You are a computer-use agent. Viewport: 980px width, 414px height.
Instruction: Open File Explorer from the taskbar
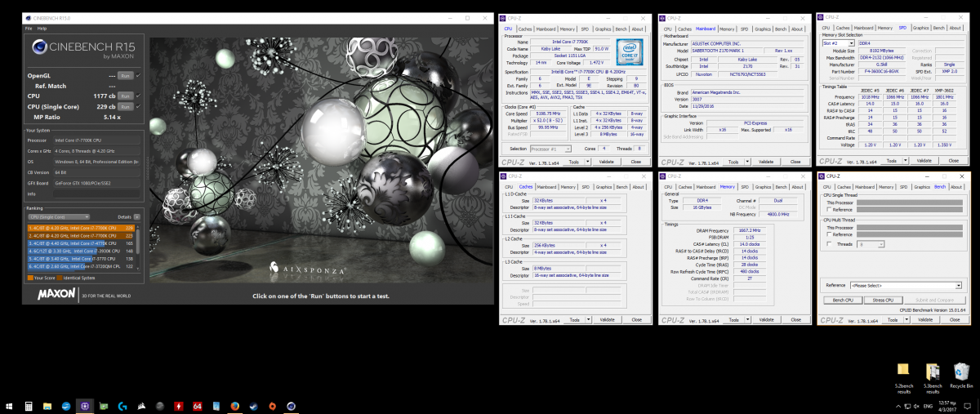click(x=47, y=406)
